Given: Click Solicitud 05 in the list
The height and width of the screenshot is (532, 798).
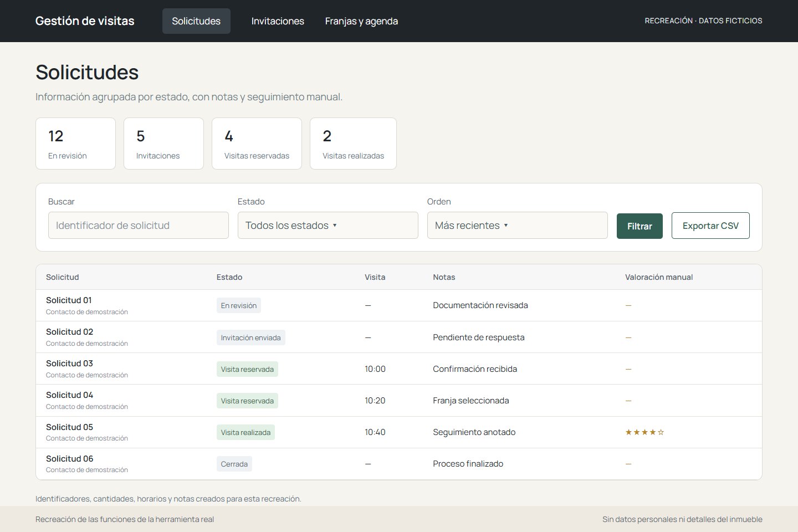Looking at the screenshot, I should tap(69, 427).
